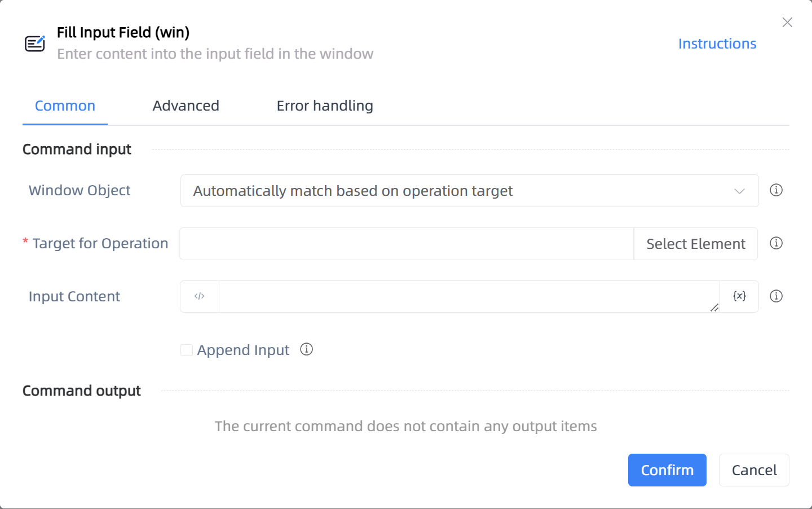Click the info icon beside Window Object
The width and height of the screenshot is (812, 509).
(776, 190)
